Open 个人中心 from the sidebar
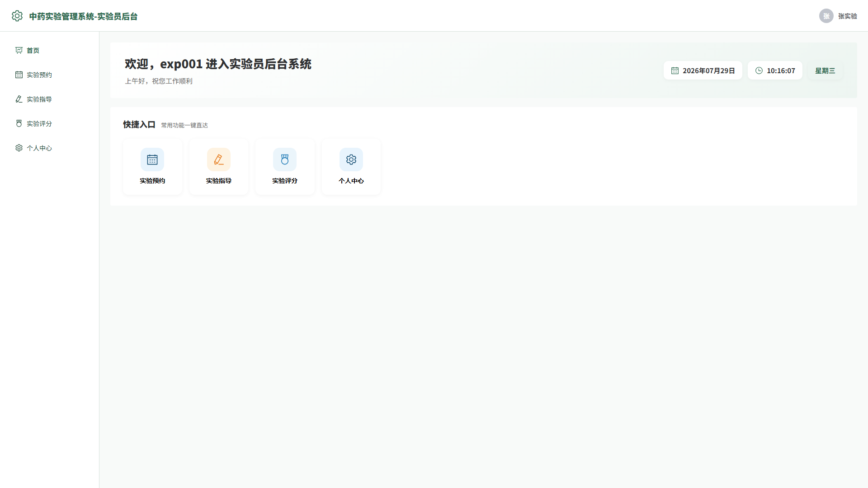Viewport: 868px width, 488px height. 50,148
